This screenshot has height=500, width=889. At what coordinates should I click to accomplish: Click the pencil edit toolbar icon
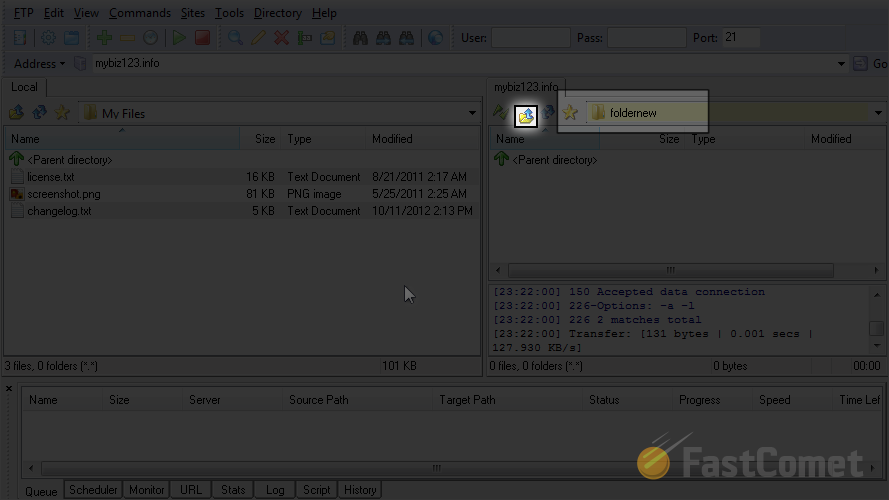pos(259,38)
